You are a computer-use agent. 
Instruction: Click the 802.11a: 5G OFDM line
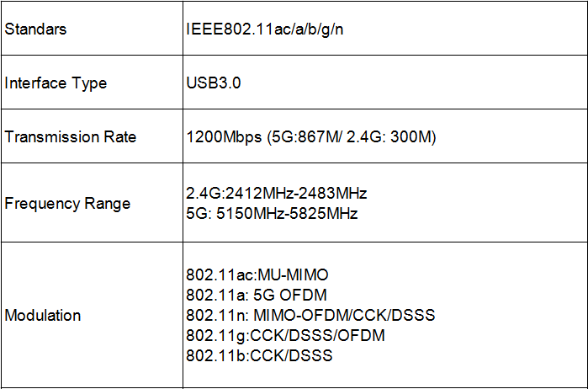coord(257,296)
